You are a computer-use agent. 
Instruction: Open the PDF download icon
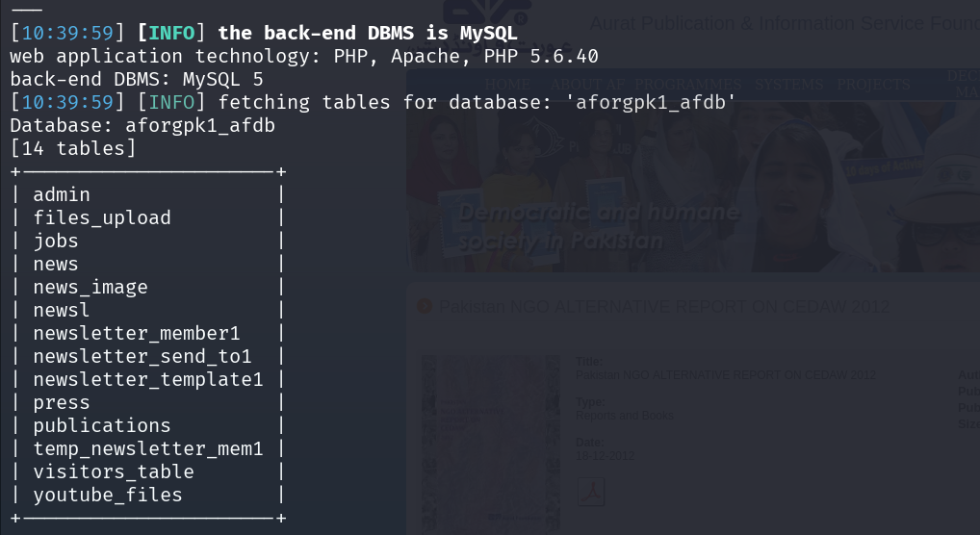coord(591,492)
